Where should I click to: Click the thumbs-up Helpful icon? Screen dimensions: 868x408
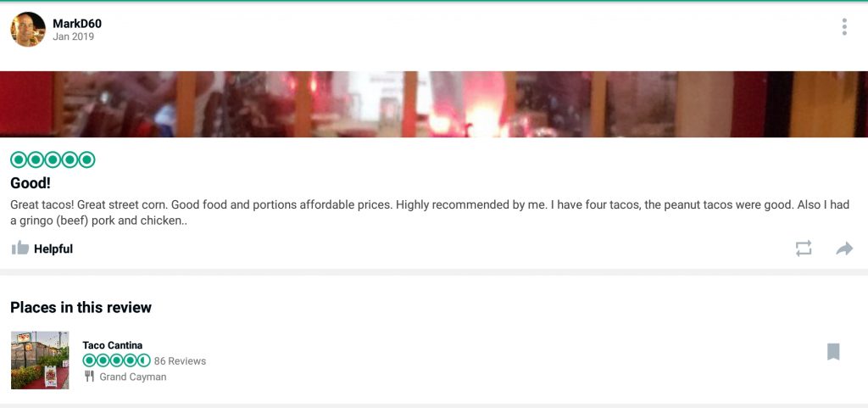[x=20, y=248]
